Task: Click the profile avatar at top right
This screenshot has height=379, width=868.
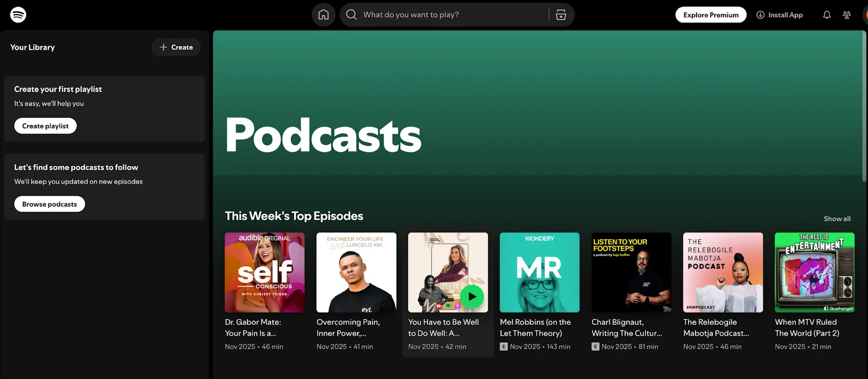Action: tap(865, 15)
